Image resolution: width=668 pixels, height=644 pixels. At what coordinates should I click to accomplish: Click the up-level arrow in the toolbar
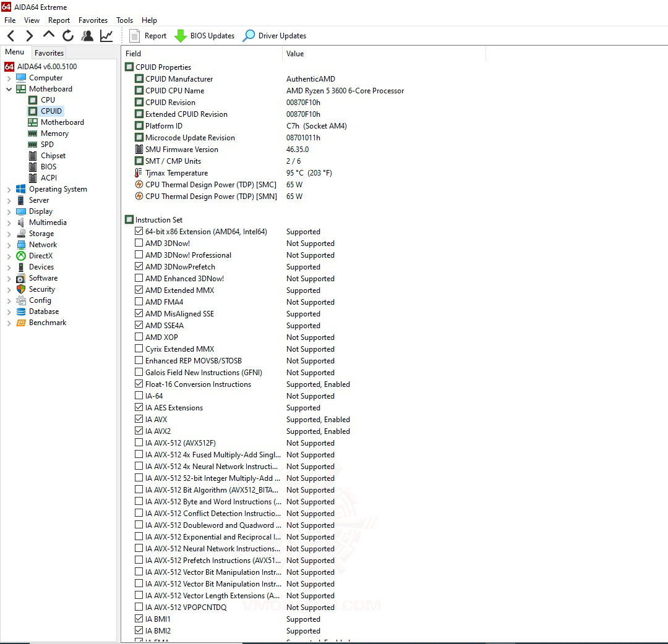point(49,35)
